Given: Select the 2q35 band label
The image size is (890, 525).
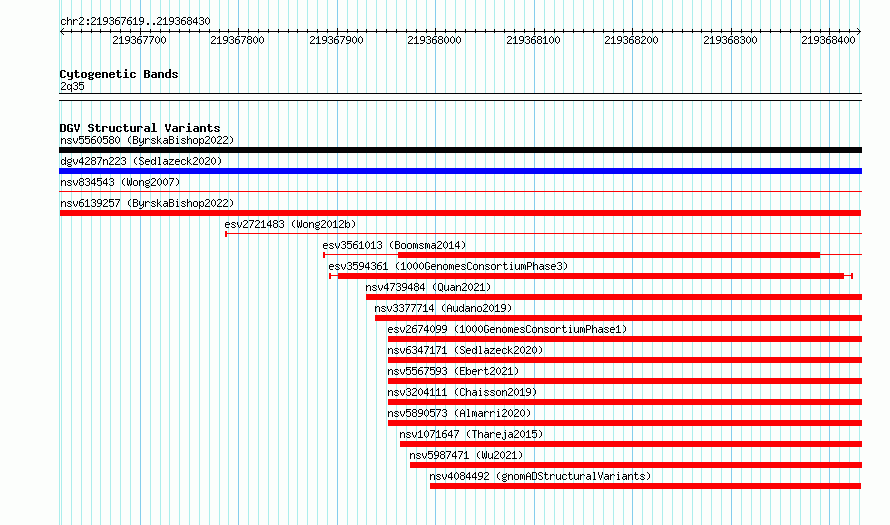Looking at the screenshot, I should tap(72, 86).
